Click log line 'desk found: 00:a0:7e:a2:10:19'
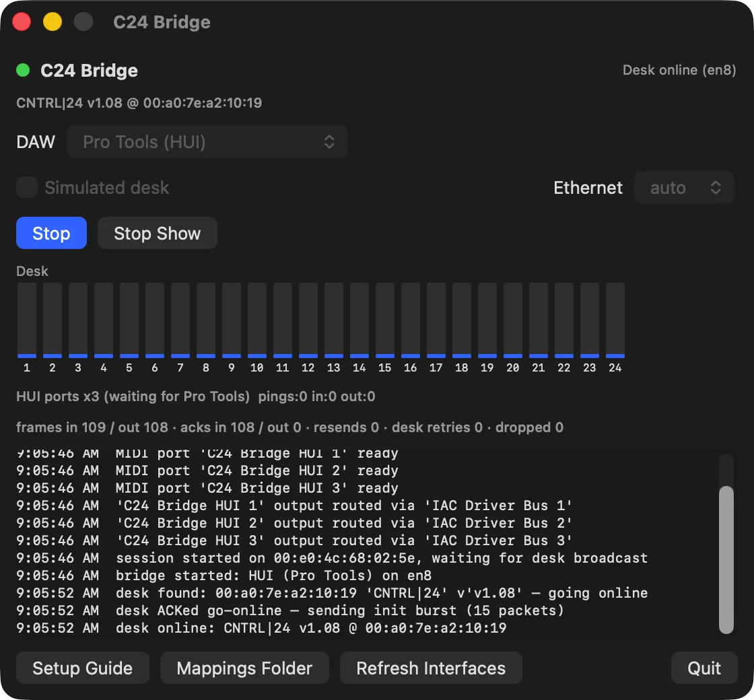 click(332, 593)
